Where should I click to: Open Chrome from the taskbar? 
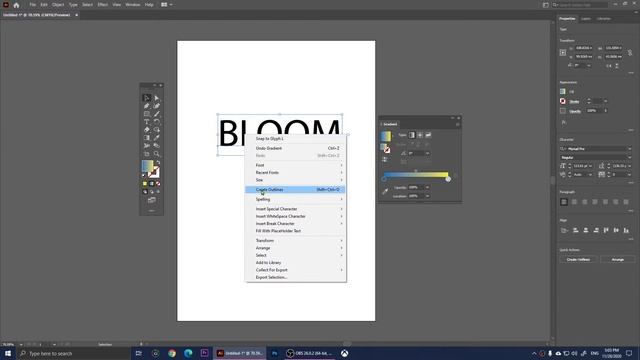tap(172, 353)
